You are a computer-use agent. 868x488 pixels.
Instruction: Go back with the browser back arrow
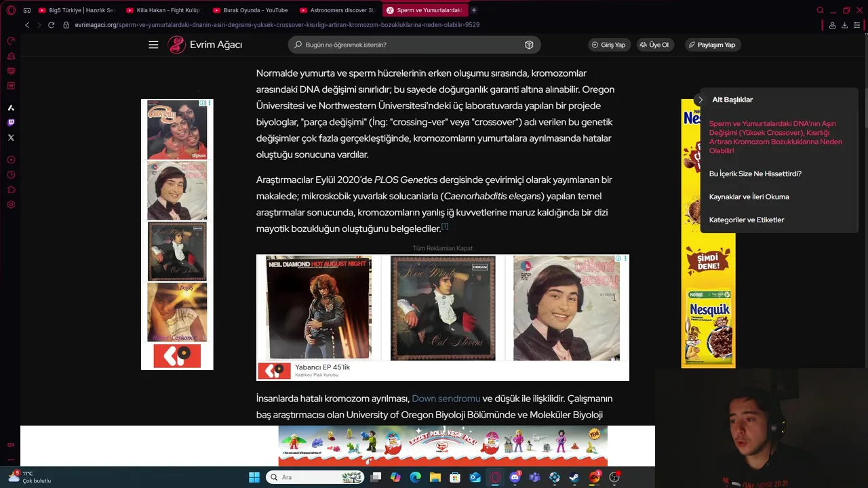point(27,25)
